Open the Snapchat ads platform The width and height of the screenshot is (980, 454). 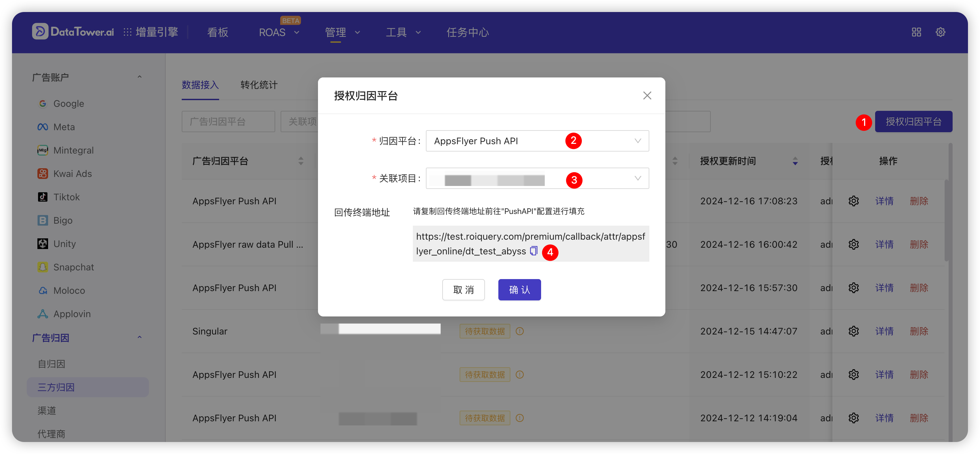pos(73,267)
